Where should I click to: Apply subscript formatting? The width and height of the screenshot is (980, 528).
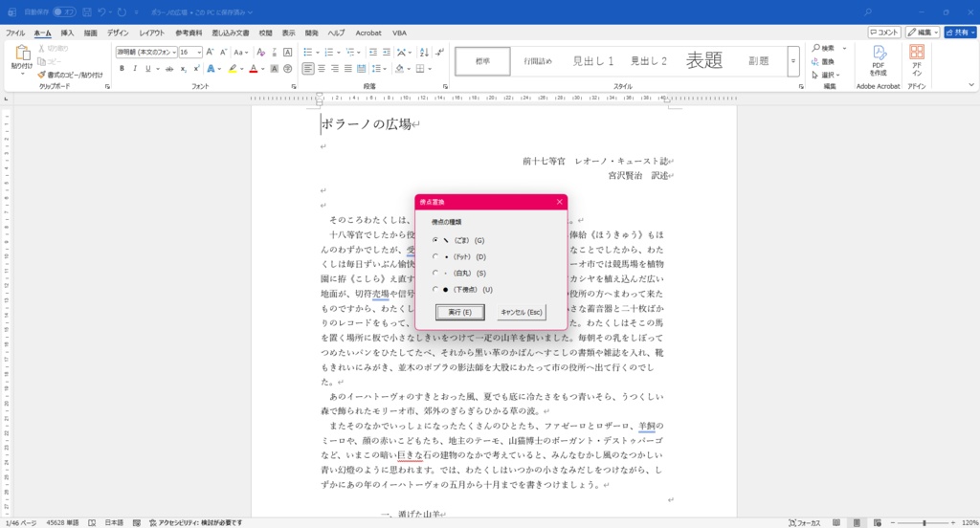tap(183, 69)
